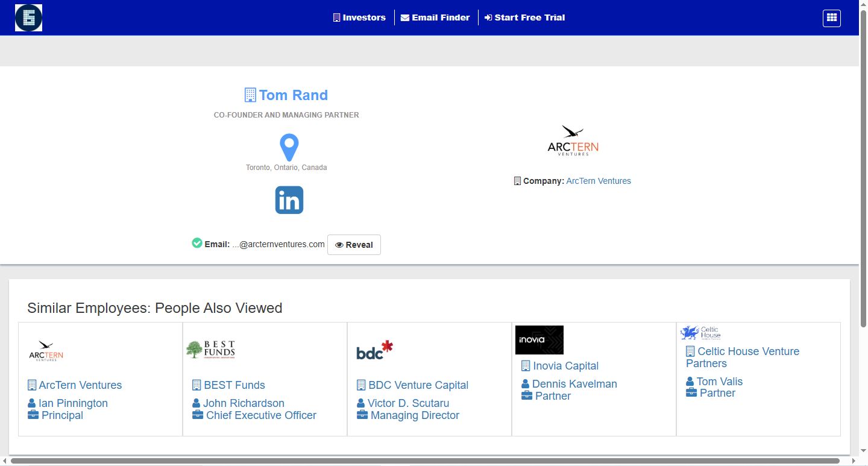Click briefcase icon beside Managing Director
Viewport: 868px width, 466px height.
[x=362, y=415]
